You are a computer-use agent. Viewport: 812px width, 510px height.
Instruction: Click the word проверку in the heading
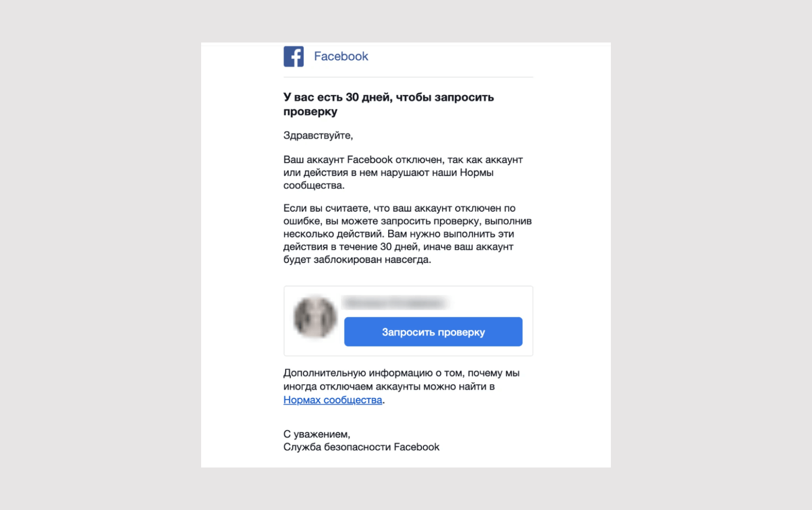point(310,112)
